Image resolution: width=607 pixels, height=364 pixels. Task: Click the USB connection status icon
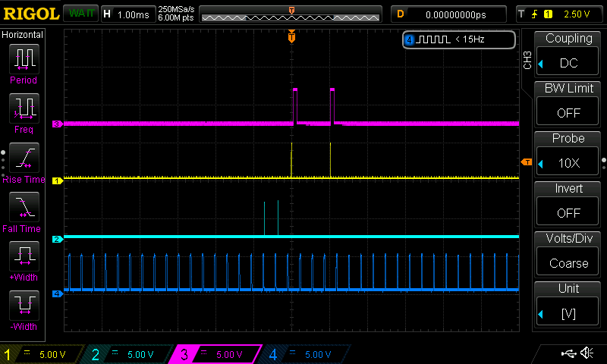(x=568, y=353)
